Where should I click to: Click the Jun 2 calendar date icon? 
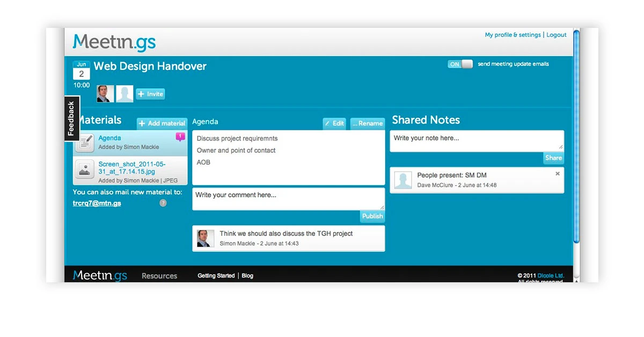(82, 70)
